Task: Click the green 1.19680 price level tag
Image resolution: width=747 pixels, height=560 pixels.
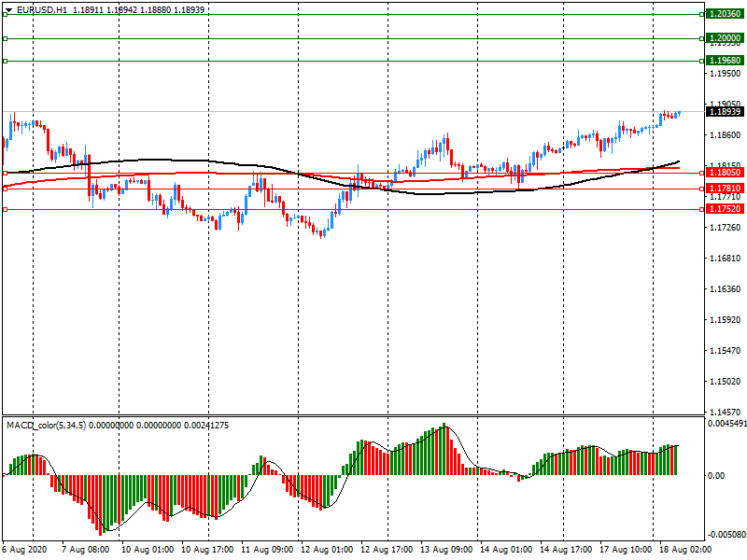Action: 725,61
